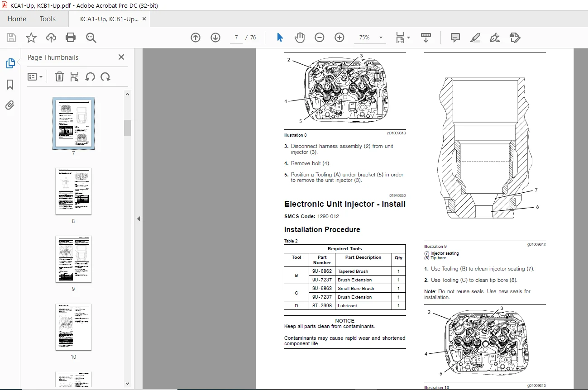Image resolution: width=588 pixels, height=390 pixels.
Task: Activate the hand pan tool
Action: click(x=300, y=38)
